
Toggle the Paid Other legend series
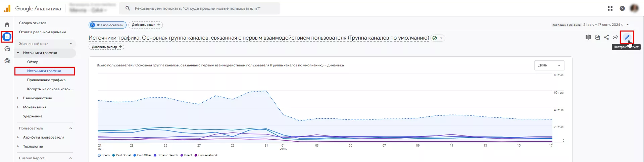[x=142, y=155]
